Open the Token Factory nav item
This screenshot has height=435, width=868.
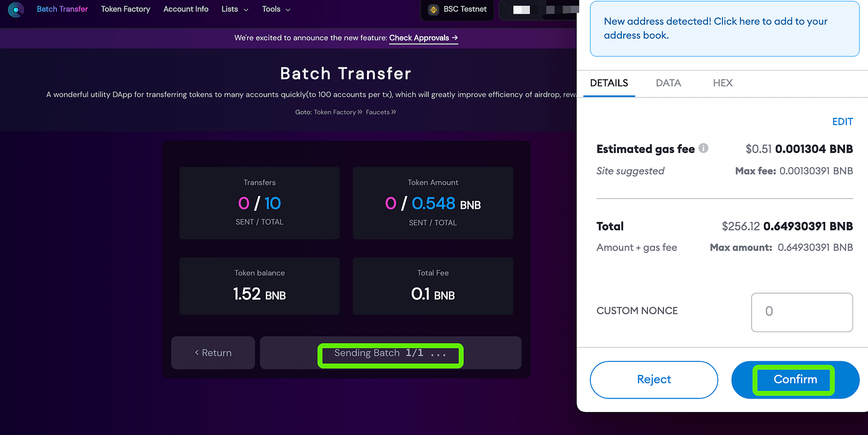(126, 9)
